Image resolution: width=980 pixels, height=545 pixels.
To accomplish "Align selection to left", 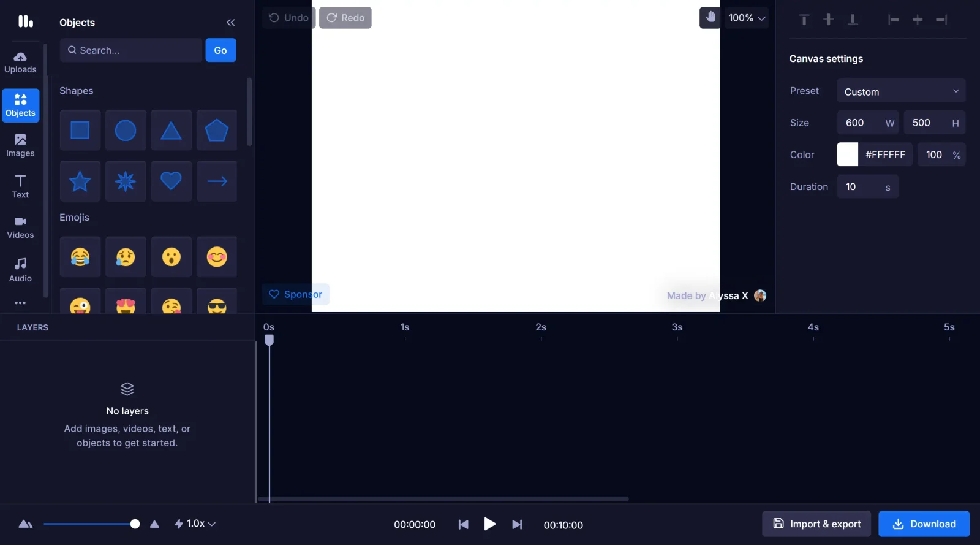I will pos(894,20).
